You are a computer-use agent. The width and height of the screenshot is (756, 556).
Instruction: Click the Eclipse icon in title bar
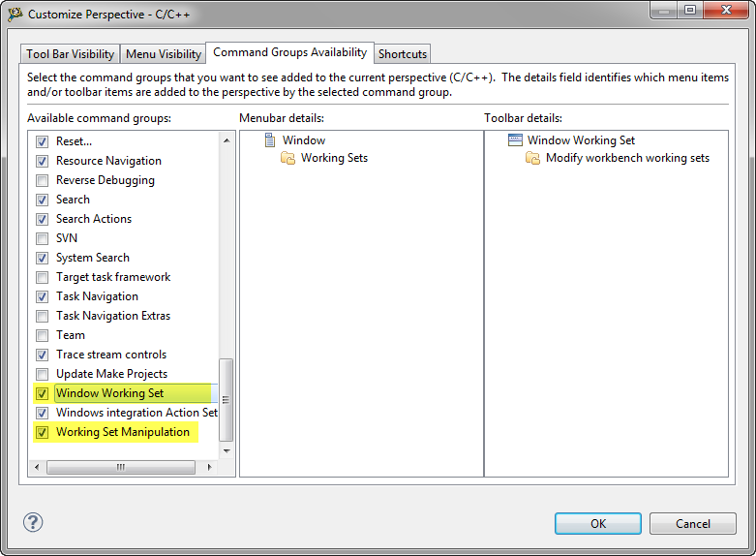click(15, 14)
